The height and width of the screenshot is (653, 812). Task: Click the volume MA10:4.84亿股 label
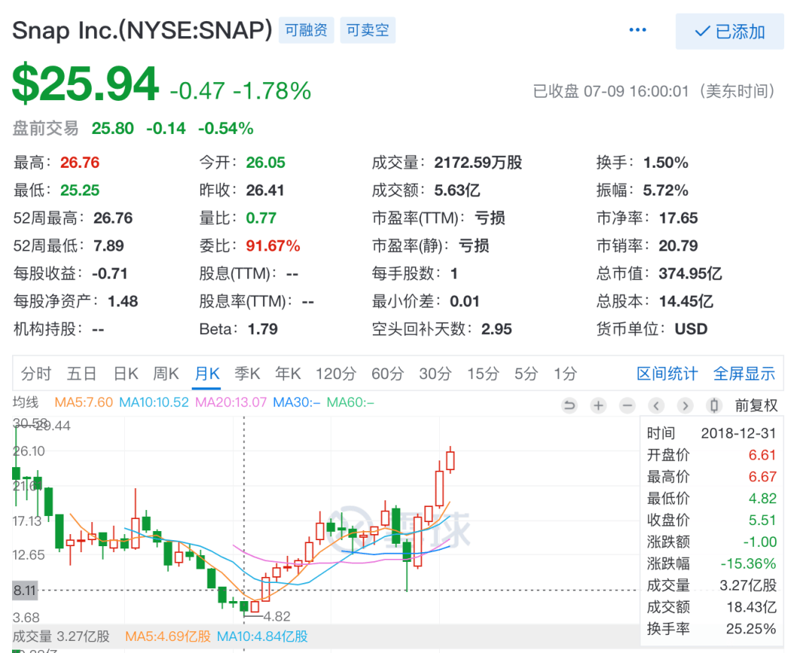click(262, 636)
